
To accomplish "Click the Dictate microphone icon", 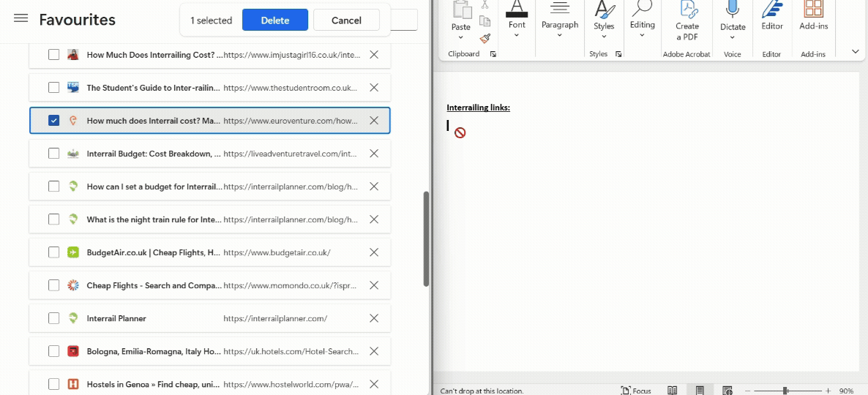I will pyautogui.click(x=733, y=9).
